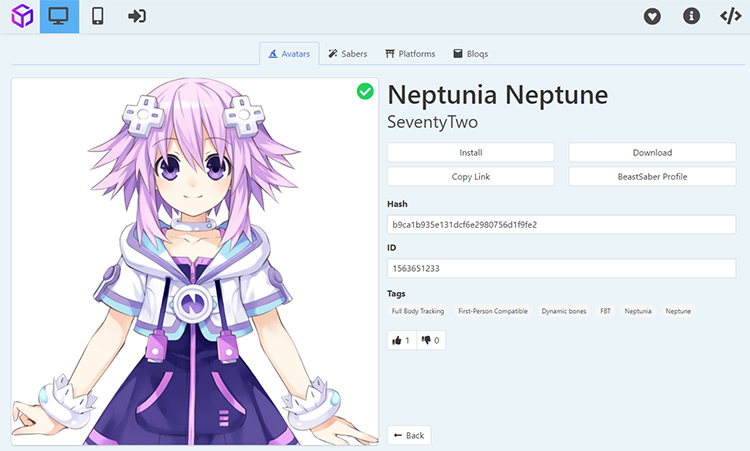The image size is (750, 451).
Task: Click the SeventyTwo author name
Action: [x=432, y=122]
